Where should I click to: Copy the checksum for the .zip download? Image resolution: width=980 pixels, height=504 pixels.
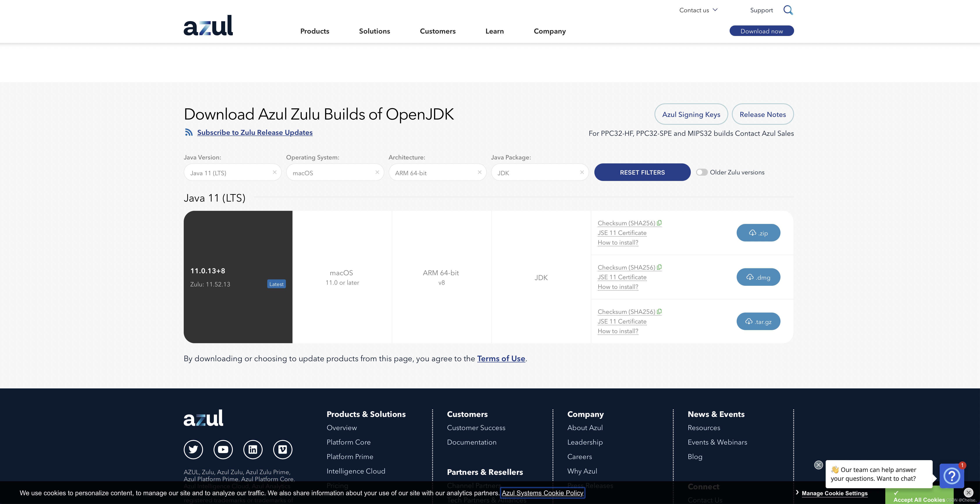click(659, 223)
